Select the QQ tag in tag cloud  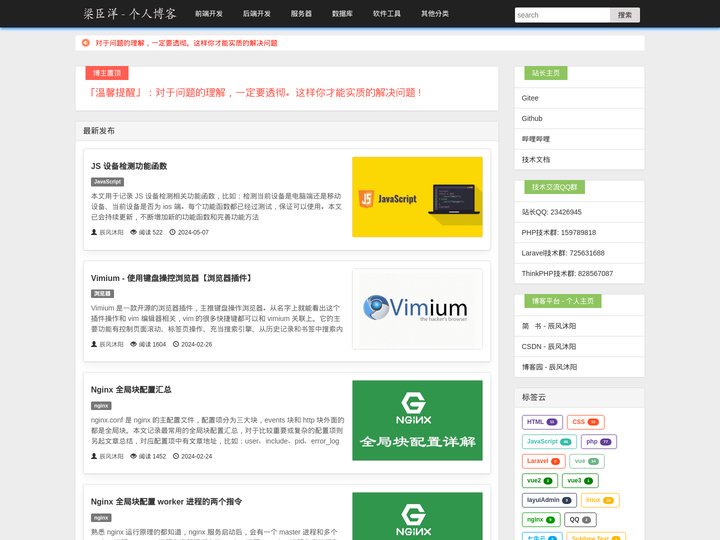tap(580, 520)
